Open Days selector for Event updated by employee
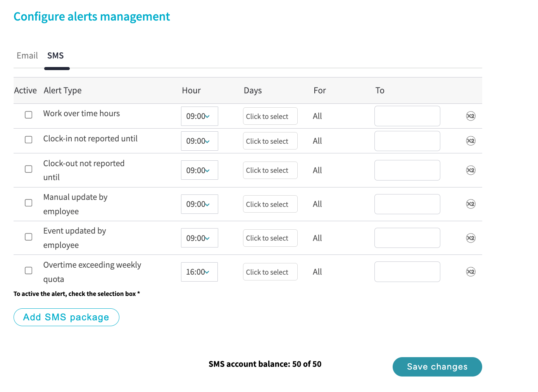 point(270,238)
